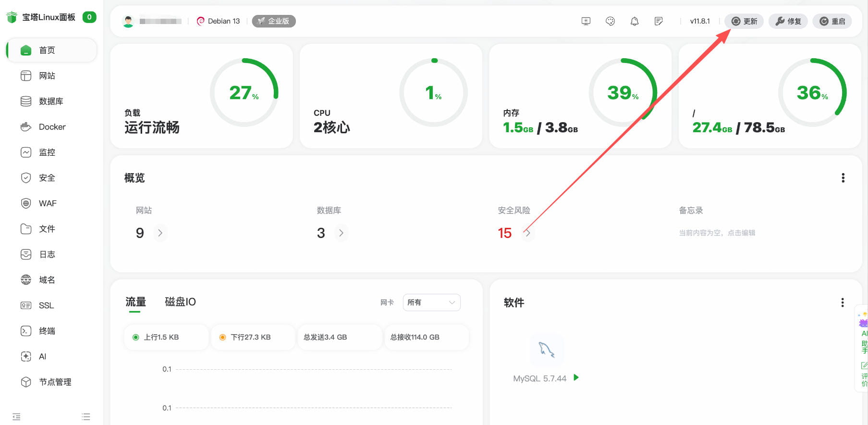Click the 总发送3.4 GB stat
This screenshot has height=425, width=868.
(x=340, y=337)
